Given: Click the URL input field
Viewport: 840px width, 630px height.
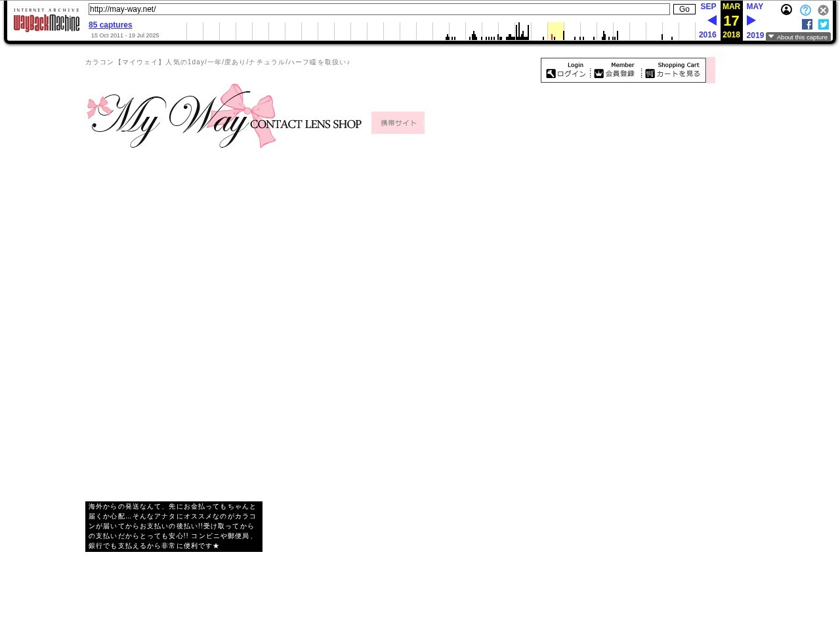Looking at the screenshot, I should 379,9.
